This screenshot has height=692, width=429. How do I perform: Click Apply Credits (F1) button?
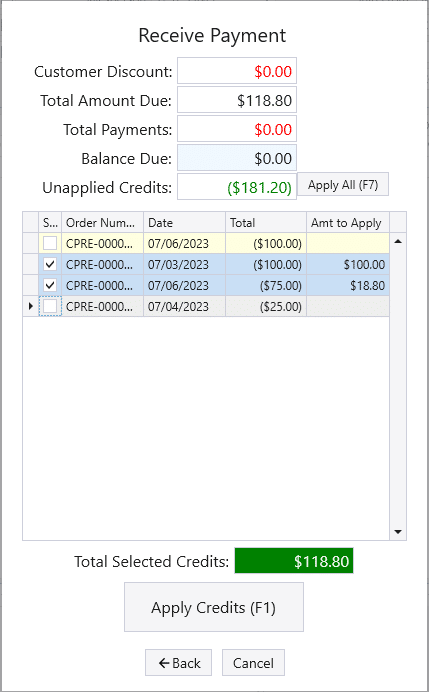pyautogui.click(x=214, y=607)
